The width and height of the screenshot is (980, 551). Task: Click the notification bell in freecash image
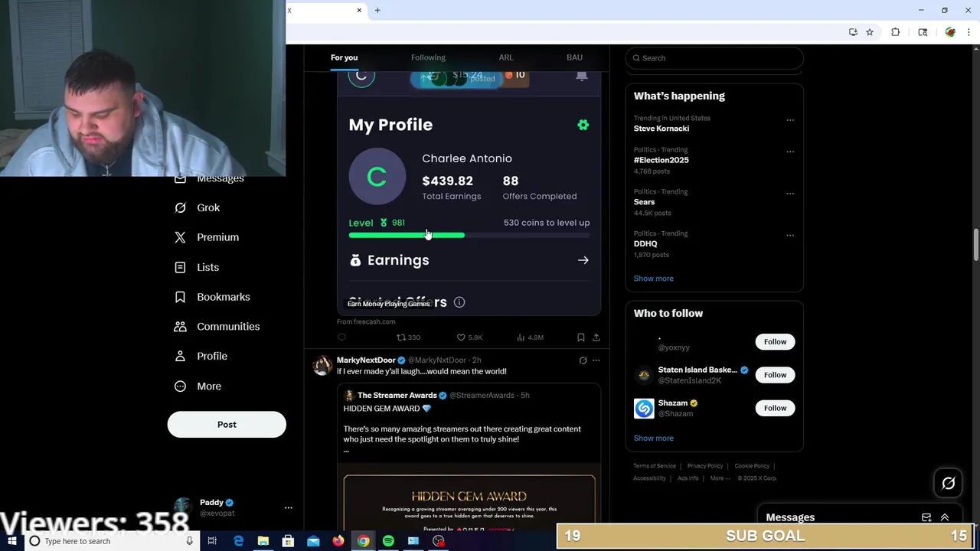[x=582, y=75]
